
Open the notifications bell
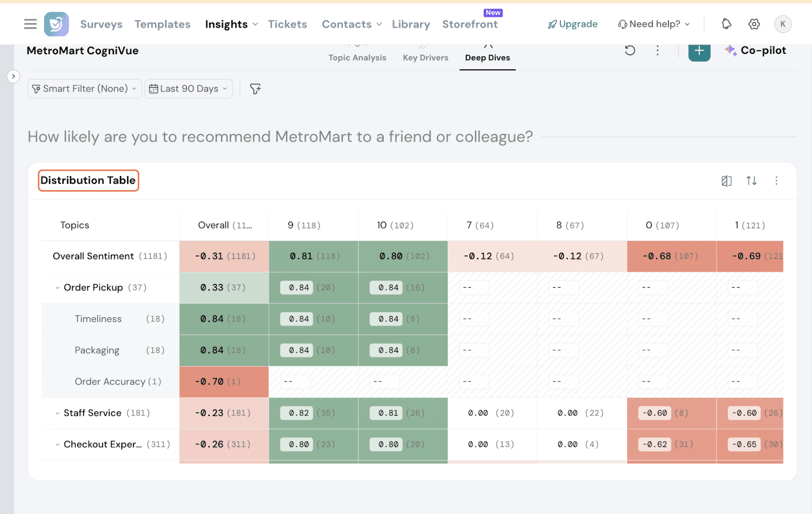[726, 24]
